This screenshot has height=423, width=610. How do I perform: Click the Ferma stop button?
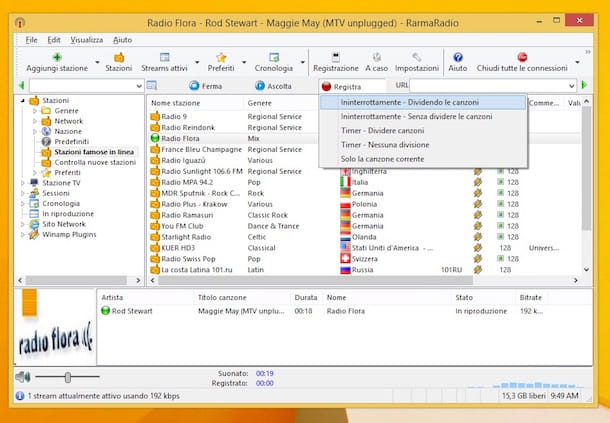coord(206,86)
